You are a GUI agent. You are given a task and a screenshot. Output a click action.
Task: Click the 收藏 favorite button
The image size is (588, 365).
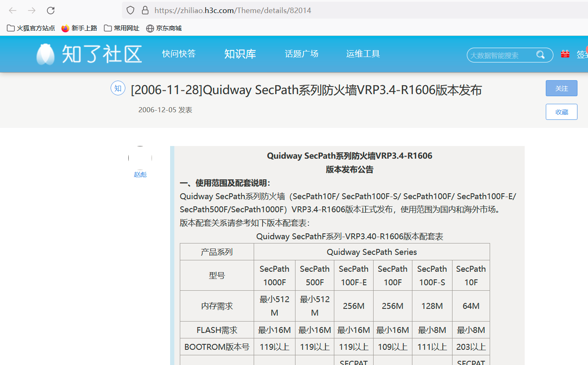(561, 112)
